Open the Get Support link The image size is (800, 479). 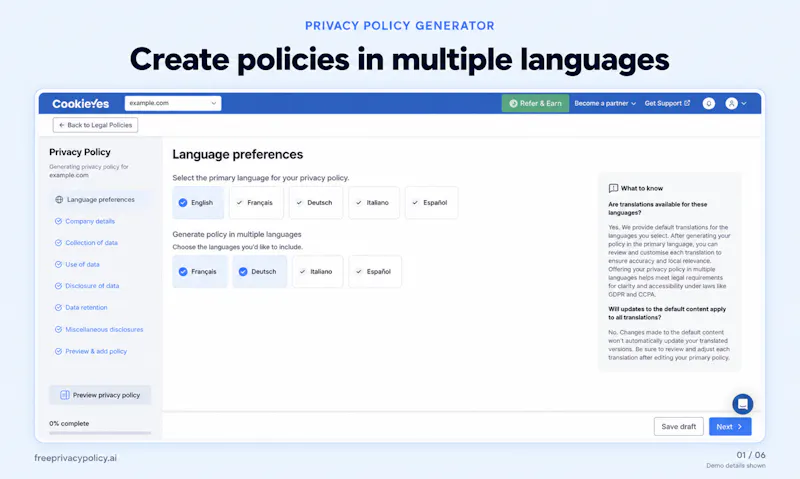click(x=667, y=103)
